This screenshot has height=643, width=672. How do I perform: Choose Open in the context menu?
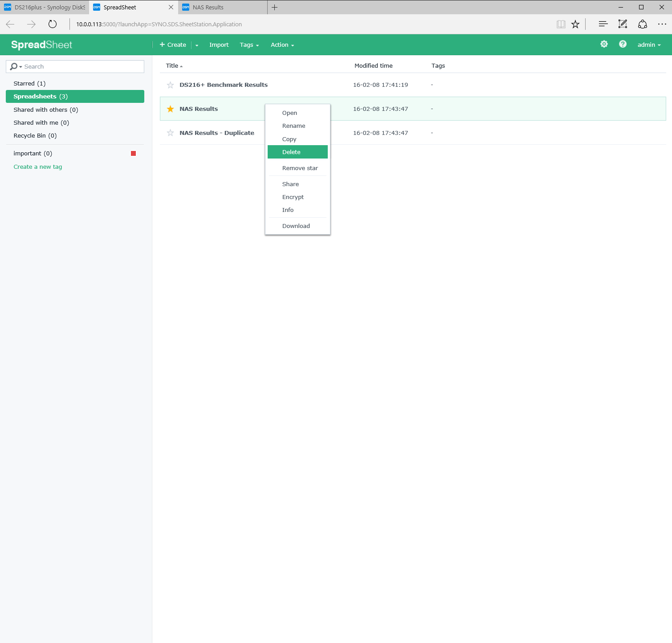(x=297, y=113)
